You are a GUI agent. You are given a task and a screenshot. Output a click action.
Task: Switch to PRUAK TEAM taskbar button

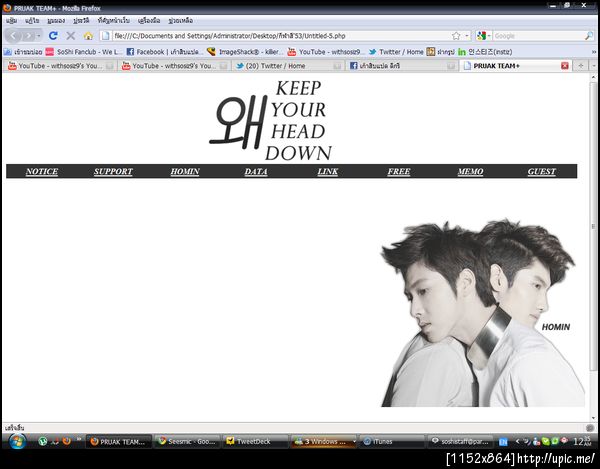pos(118,441)
